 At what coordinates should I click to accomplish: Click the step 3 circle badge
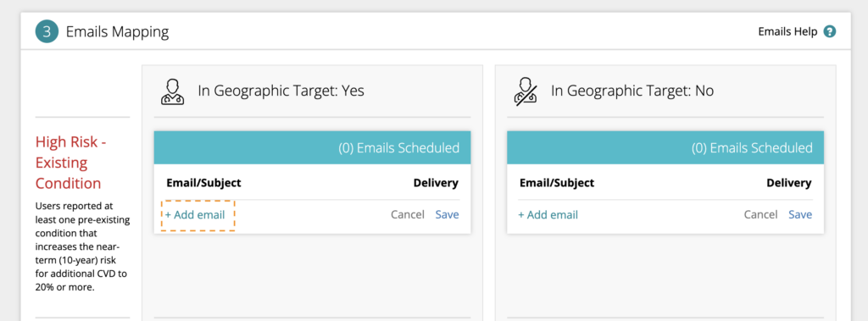[x=47, y=31]
